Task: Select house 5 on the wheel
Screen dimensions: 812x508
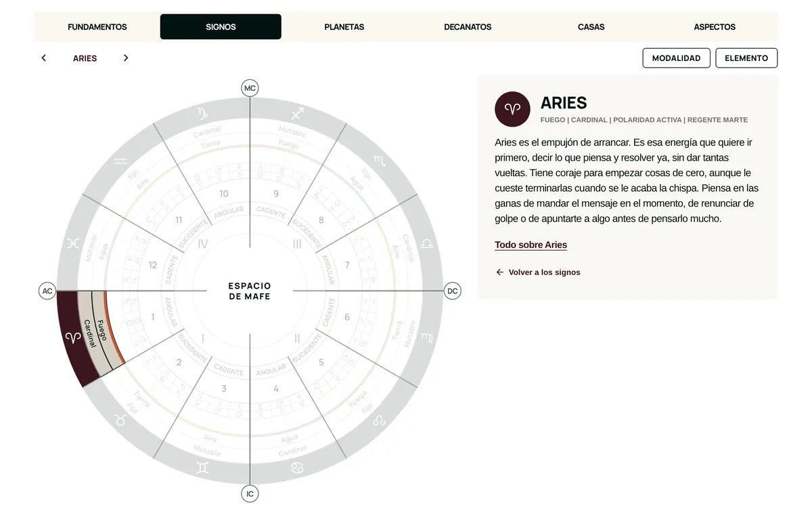Action: pyautogui.click(x=321, y=362)
